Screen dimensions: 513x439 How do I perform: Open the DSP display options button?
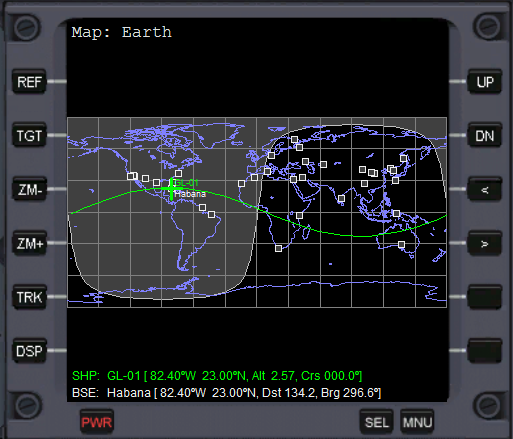point(29,351)
